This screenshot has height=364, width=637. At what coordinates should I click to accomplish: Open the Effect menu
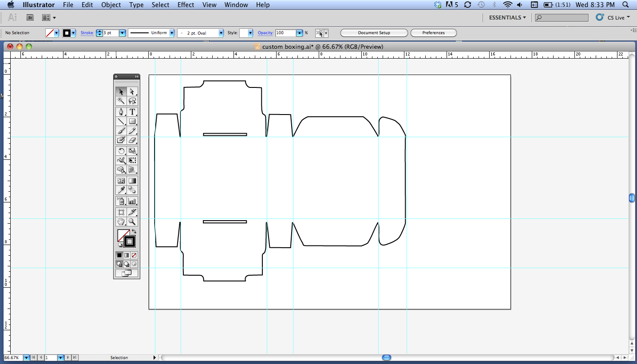(x=186, y=5)
